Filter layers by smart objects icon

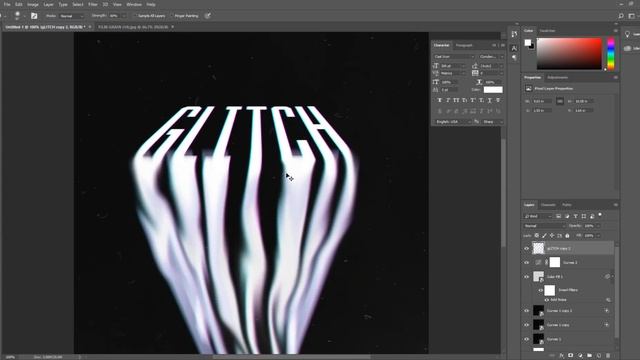pyautogui.click(x=592, y=216)
